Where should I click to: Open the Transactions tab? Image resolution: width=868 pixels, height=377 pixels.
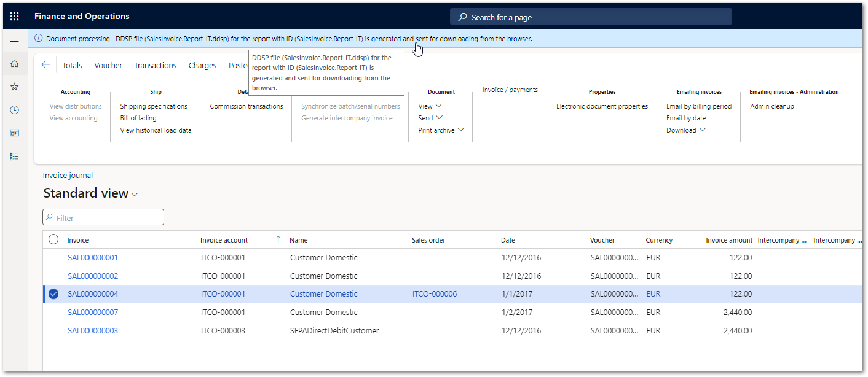pos(156,66)
